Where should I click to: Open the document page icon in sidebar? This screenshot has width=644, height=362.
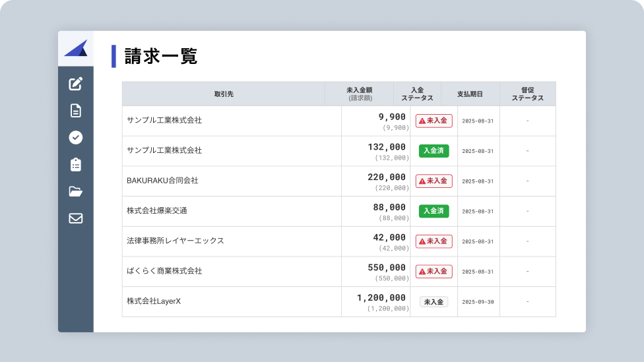[x=76, y=111]
